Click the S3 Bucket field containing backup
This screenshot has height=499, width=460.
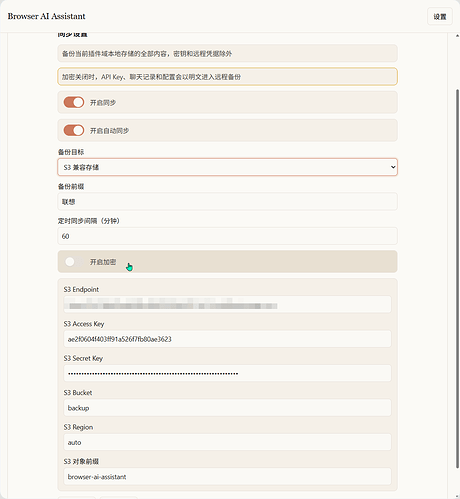227,408
